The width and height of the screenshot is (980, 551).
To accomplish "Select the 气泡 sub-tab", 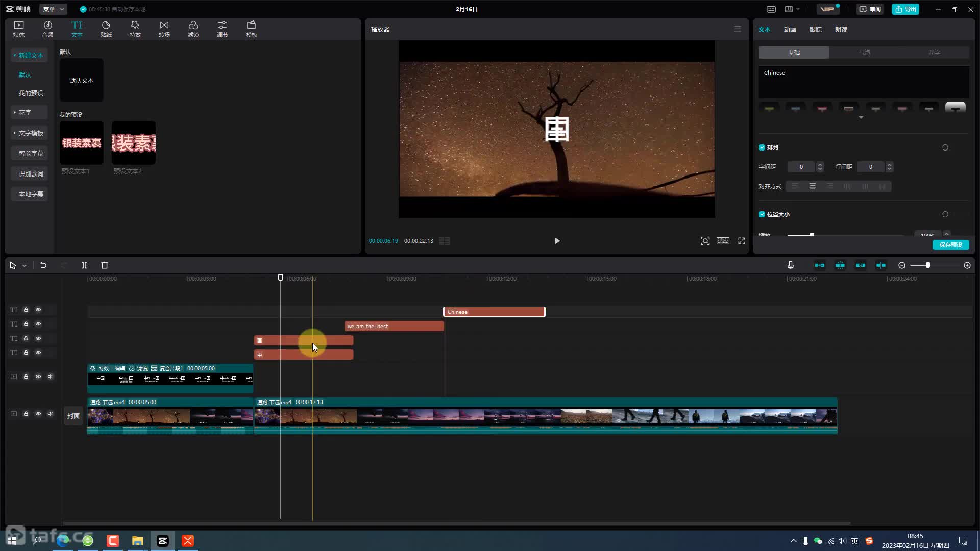I will [864, 53].
